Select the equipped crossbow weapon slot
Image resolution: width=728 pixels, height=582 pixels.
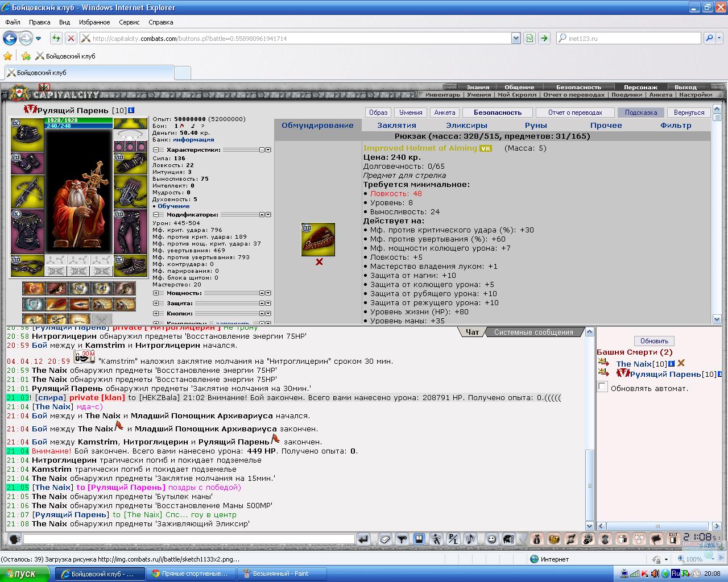[x=27, y=192]
